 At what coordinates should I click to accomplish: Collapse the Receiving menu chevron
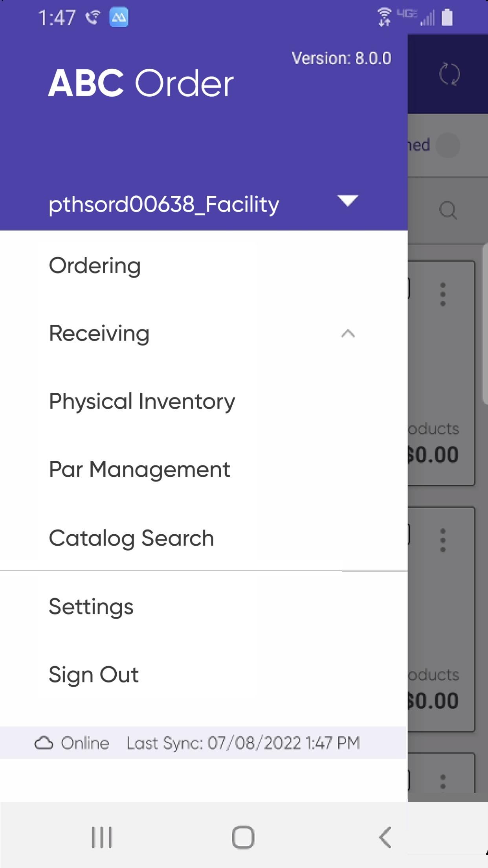[x=348, y=334]
